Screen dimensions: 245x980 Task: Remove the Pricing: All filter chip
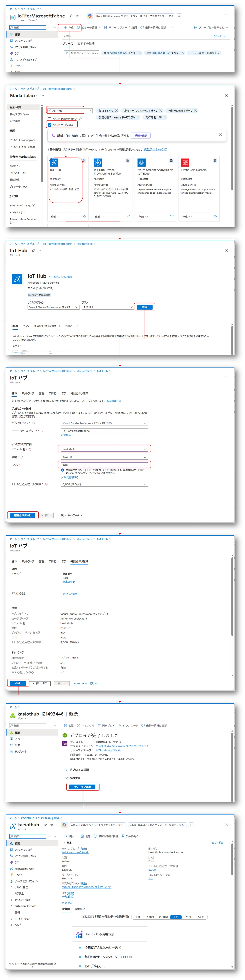[x=116, y=111]
